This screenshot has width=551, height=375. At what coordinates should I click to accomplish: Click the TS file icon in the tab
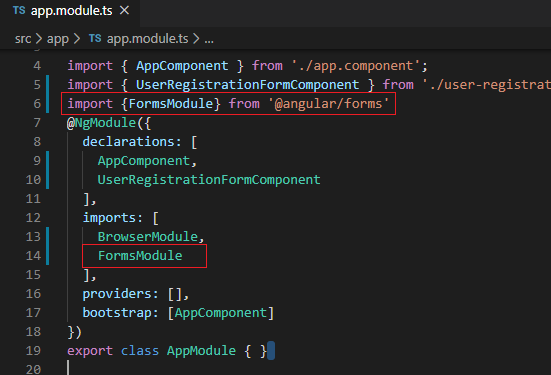pos(19,11)
